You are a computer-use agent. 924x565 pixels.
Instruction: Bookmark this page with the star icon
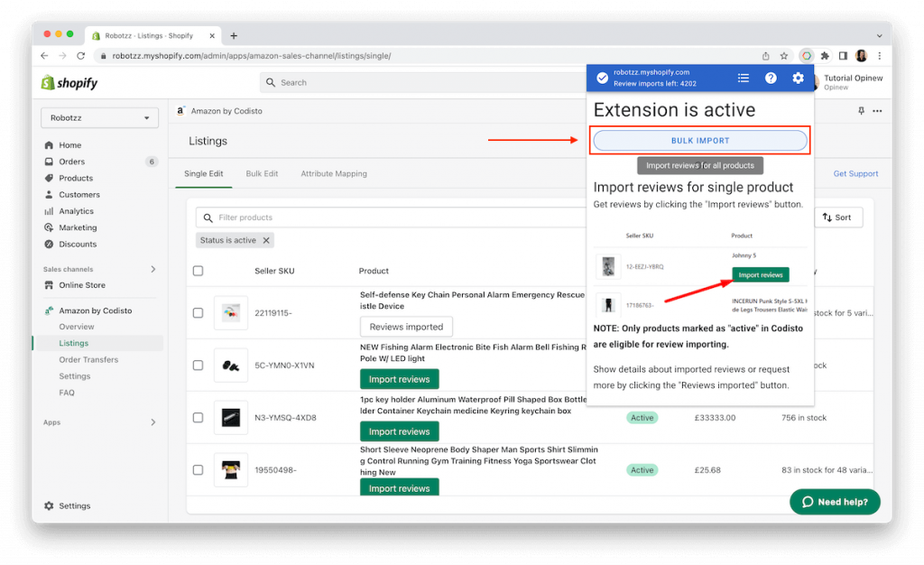tap(784, 56)
